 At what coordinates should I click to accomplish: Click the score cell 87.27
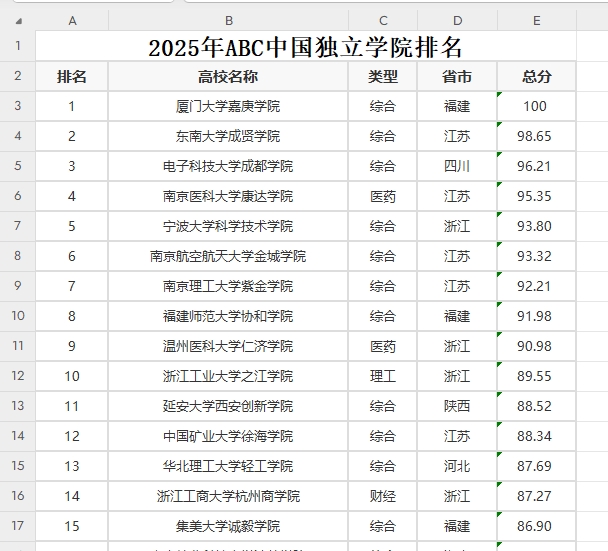537,496
